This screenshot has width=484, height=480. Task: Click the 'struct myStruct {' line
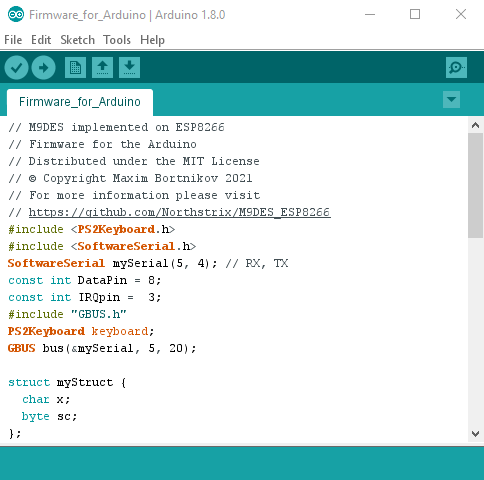pyautogui.click(x=67, y=382)
